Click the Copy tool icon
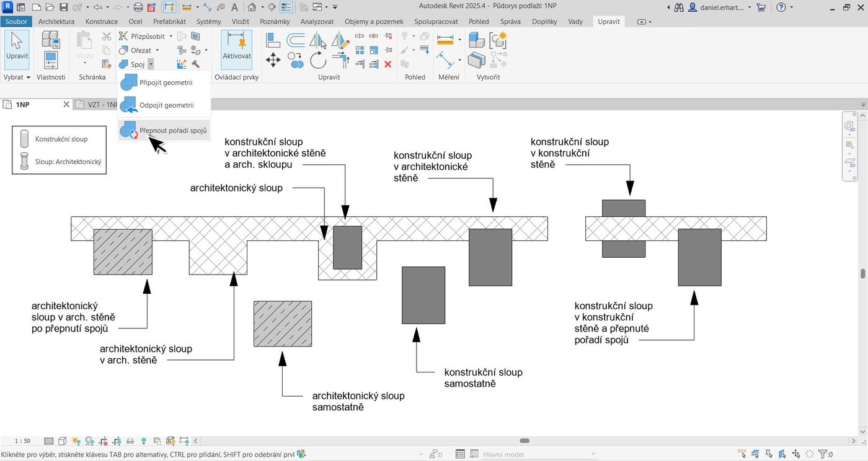Screen dimensions: 868x461 (x=295, y=60)
